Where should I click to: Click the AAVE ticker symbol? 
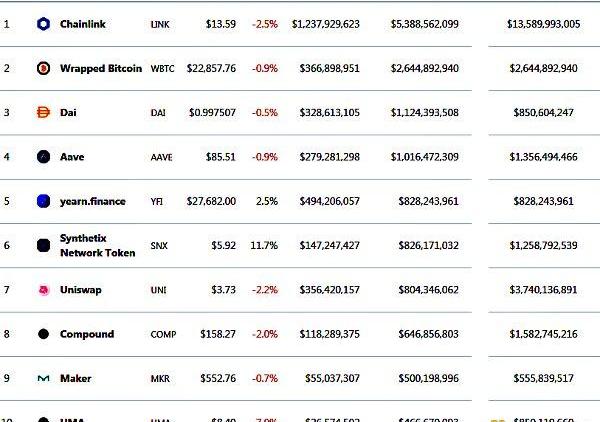point(161,157)
